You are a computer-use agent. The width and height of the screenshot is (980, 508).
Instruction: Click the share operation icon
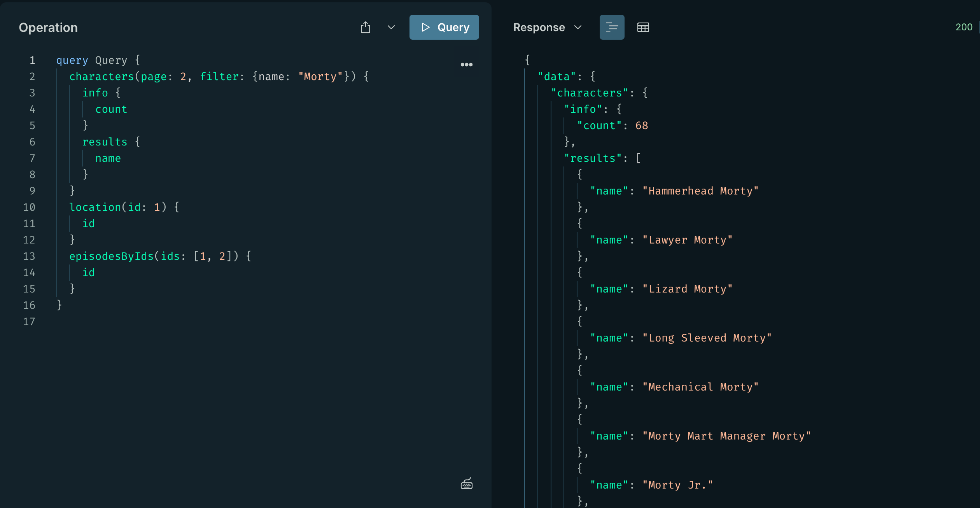(365, 27)
